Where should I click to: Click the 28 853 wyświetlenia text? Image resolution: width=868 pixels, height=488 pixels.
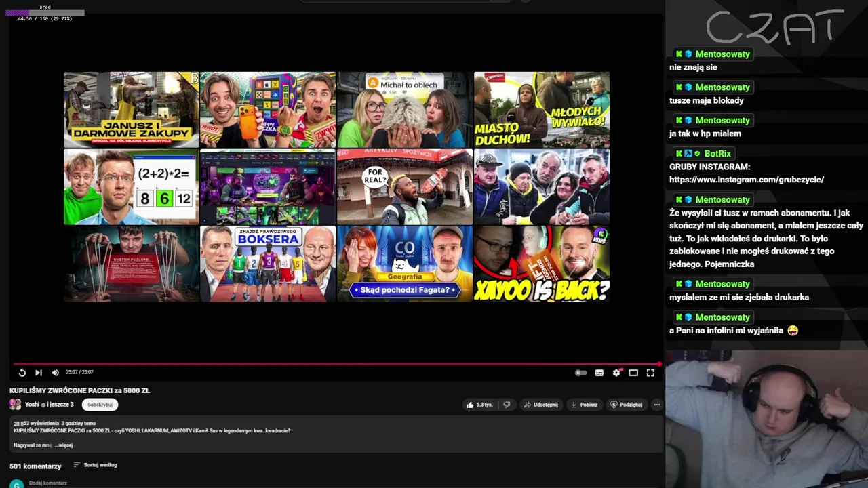pos(35,423)
